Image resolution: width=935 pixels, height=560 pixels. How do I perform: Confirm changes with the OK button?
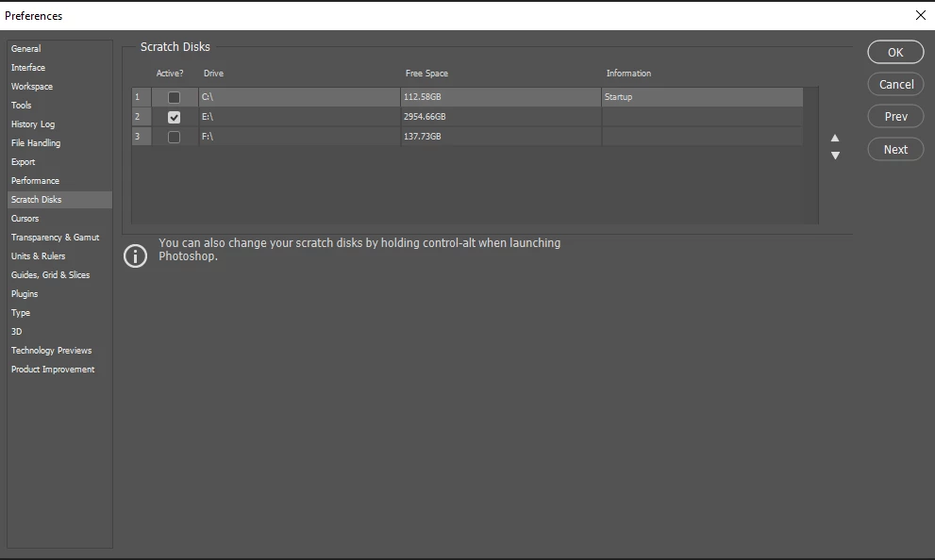(x=895, y=53)
